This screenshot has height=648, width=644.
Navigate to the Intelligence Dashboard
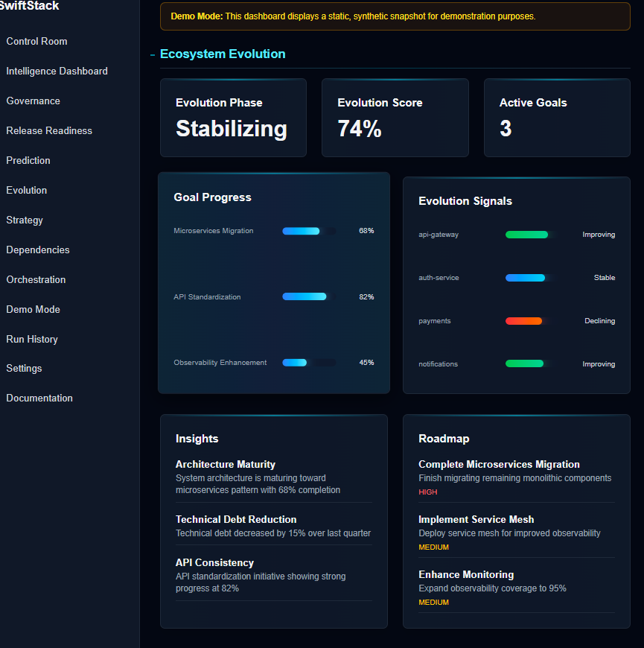click(57, 71)
